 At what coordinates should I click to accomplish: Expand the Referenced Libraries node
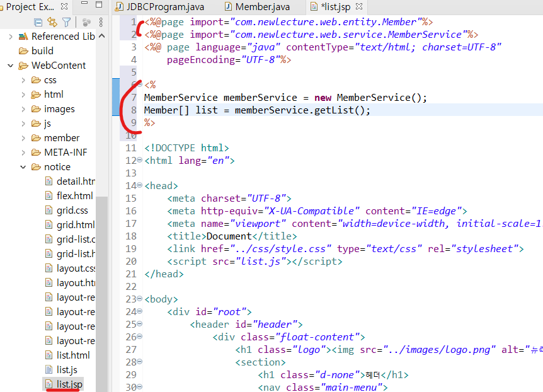click(11, 37)
